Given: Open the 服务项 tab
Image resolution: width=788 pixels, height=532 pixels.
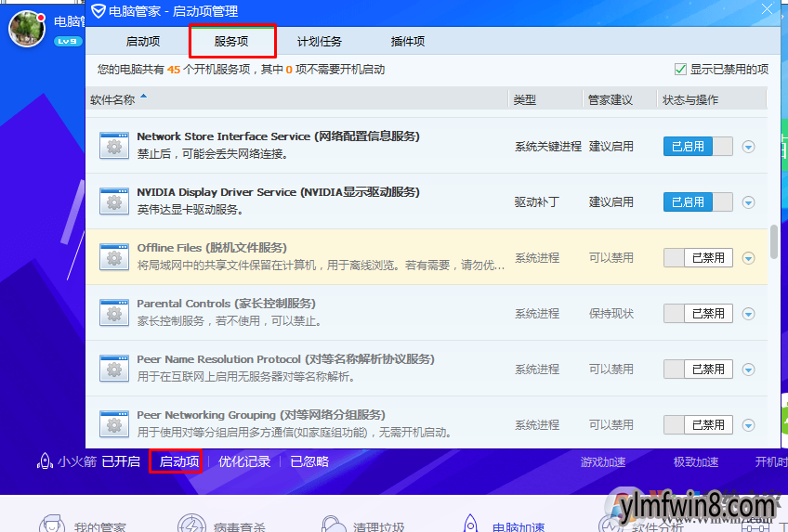Looking at the screenshot, I should click(x=231, y=41).
